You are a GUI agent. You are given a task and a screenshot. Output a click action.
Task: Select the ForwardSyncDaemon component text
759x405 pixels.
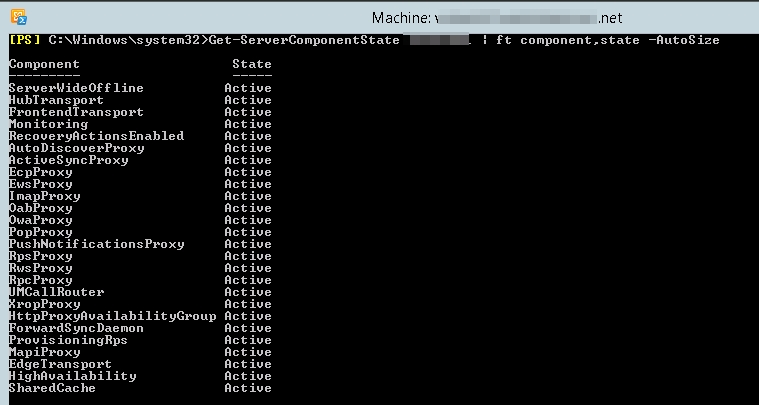pos(76,328)
